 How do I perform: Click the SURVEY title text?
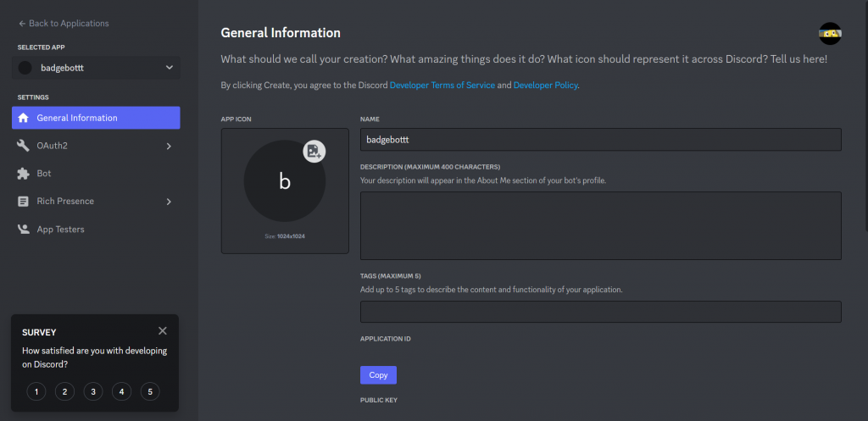[x=39, y=333]
